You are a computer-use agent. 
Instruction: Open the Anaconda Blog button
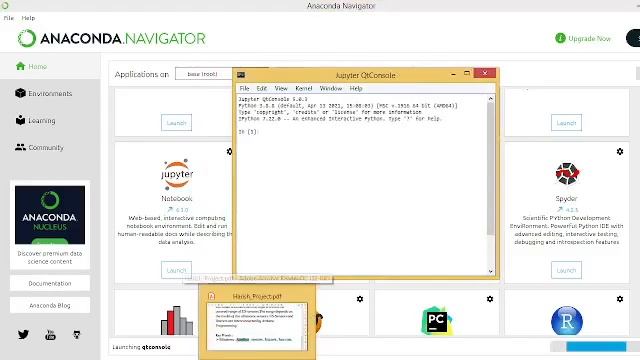click(x=50, y=305)
